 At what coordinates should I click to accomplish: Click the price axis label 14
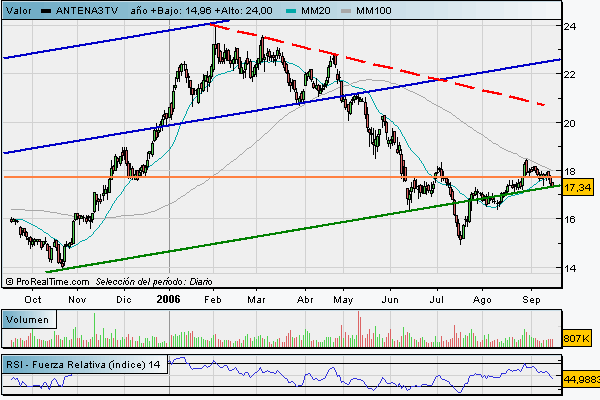[569, 268]
